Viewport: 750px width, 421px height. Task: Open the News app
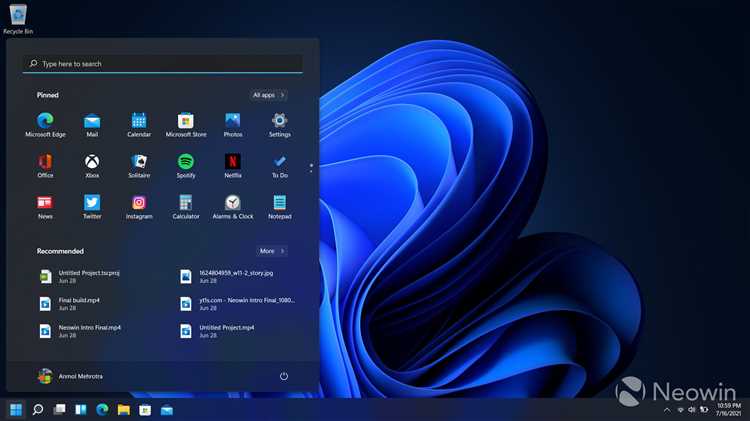[45, 207]
